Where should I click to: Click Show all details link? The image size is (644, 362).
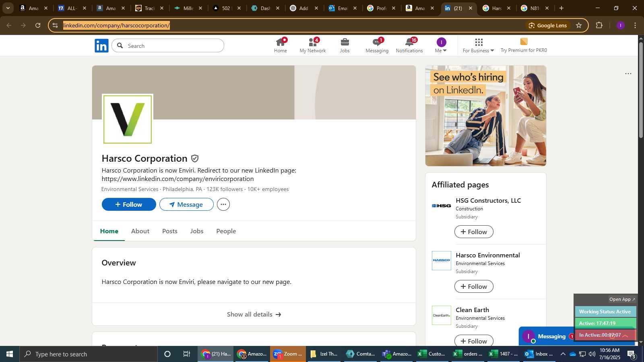tap(254, 314)
